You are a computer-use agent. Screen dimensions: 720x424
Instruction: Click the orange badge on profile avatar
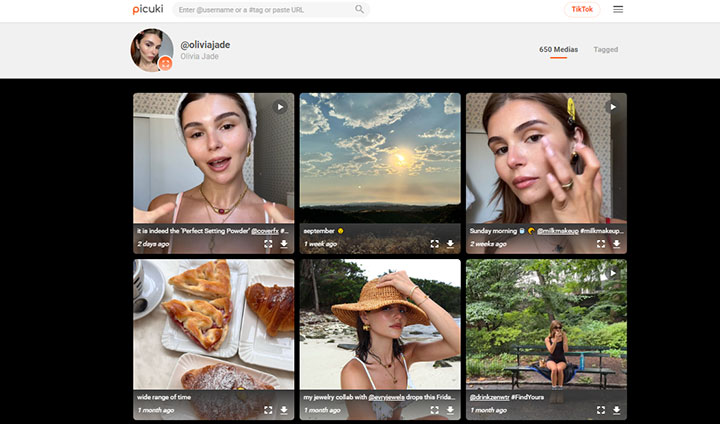pos(165,63)
